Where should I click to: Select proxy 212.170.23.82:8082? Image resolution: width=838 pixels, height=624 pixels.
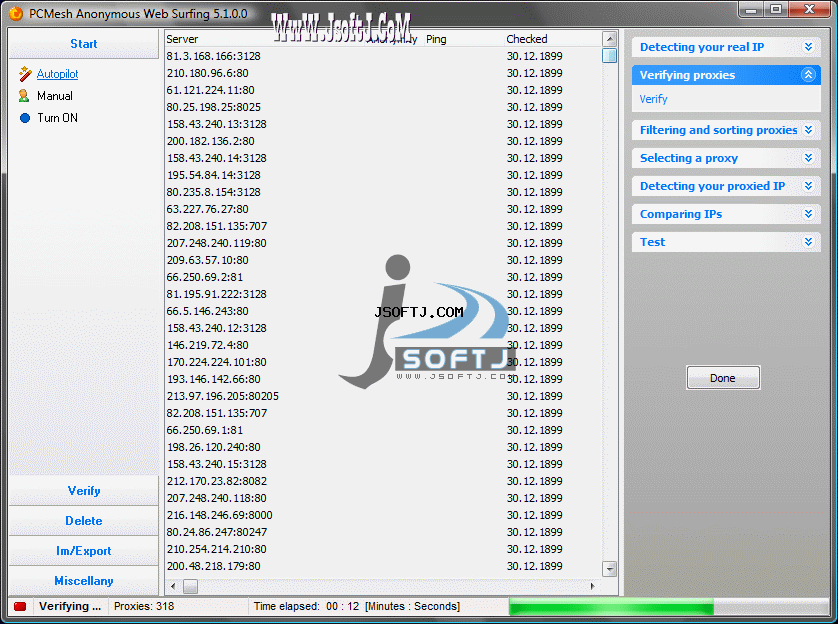[216, 481]
